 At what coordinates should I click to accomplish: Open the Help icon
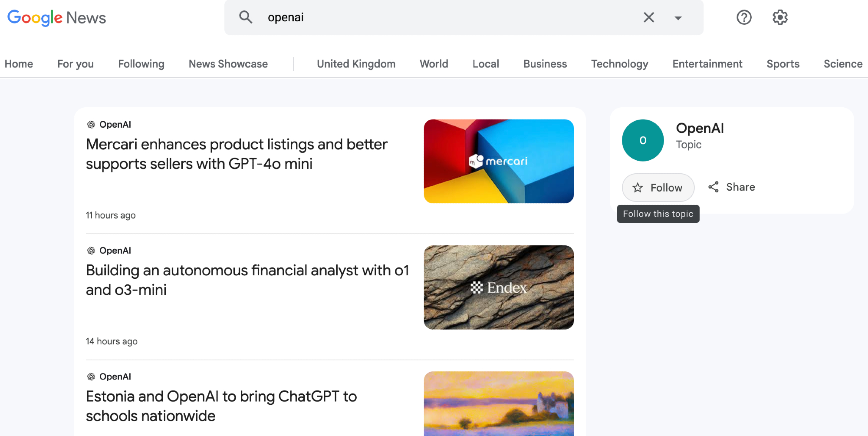click(x=744, y=17)
